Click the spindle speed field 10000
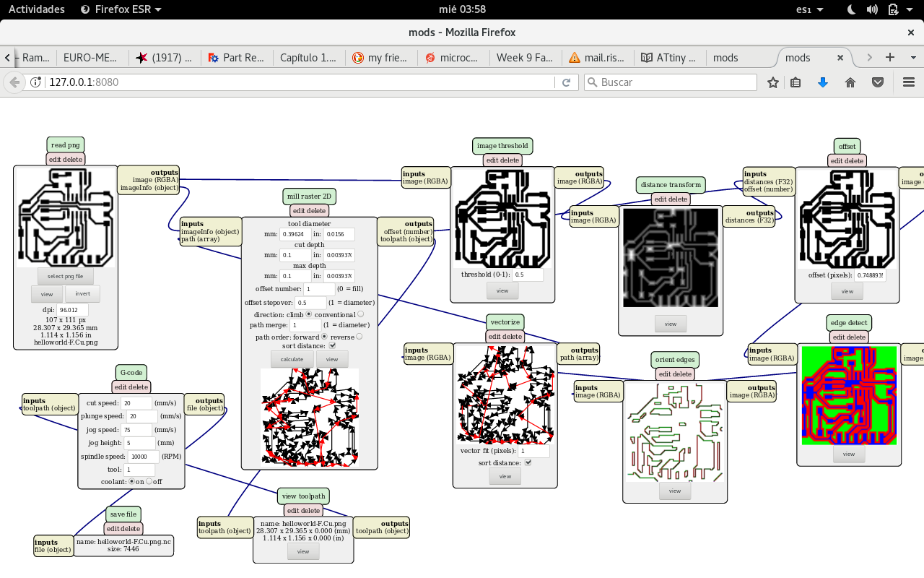Screen dimensions: 924x578 pyautogui.click(x=144, y=457)
